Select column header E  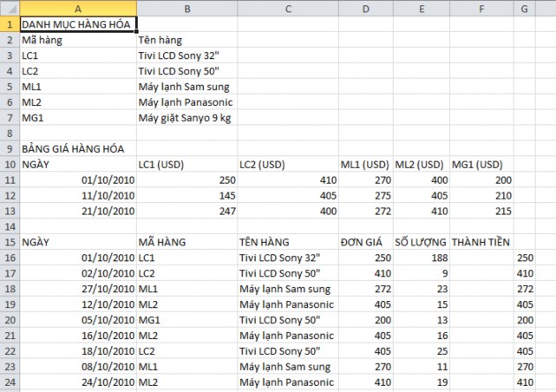click(x=421, y=7)
